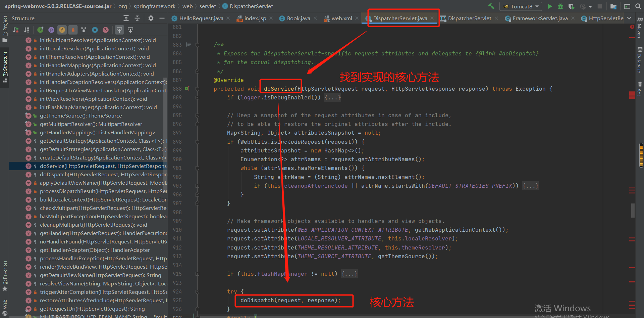Collapse the while loop at line 901
The image size is (644, 318).
click(x=197, y=168)
